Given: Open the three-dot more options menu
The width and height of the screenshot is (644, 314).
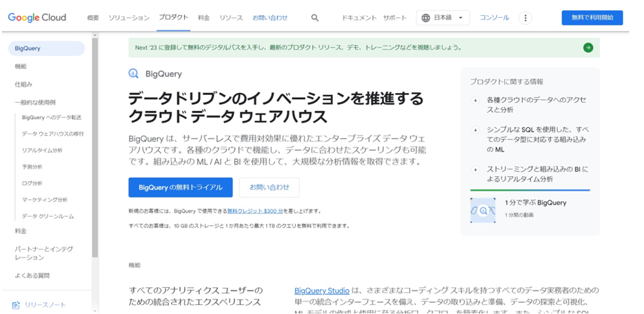Looking at the screenshot, I should tap(525, 18).
